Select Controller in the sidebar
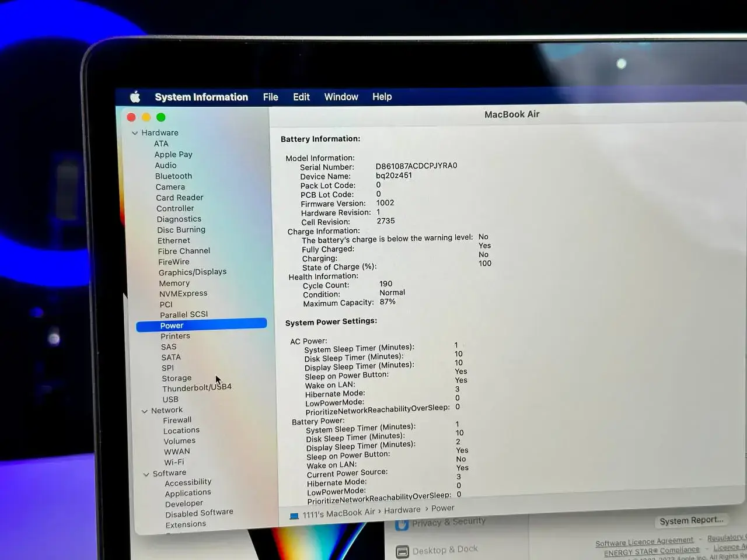 (x=175, y=208)
